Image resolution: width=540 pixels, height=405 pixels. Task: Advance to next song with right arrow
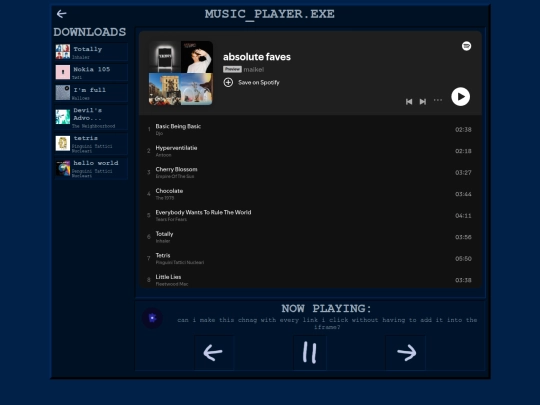click(x=406, y=353)
